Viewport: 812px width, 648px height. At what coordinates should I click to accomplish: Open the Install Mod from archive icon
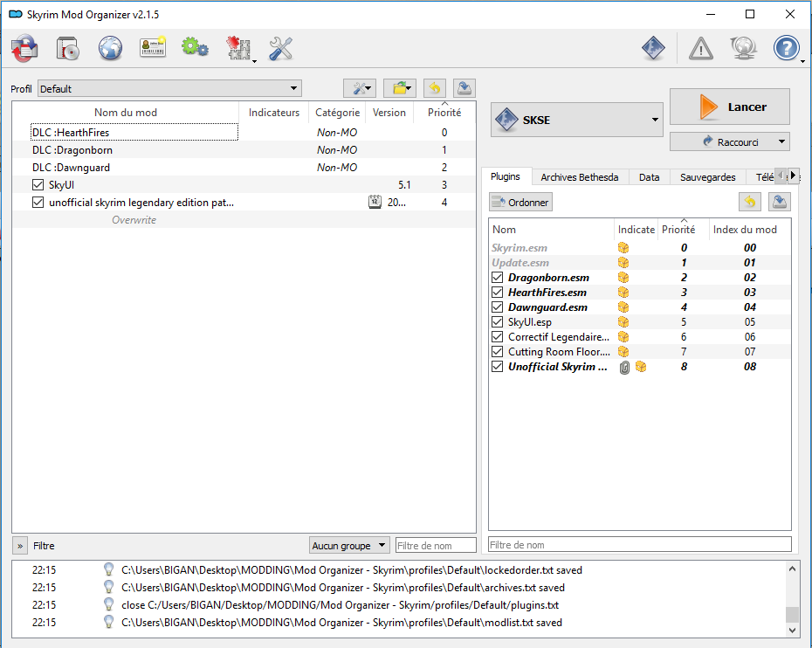[68, 49]
